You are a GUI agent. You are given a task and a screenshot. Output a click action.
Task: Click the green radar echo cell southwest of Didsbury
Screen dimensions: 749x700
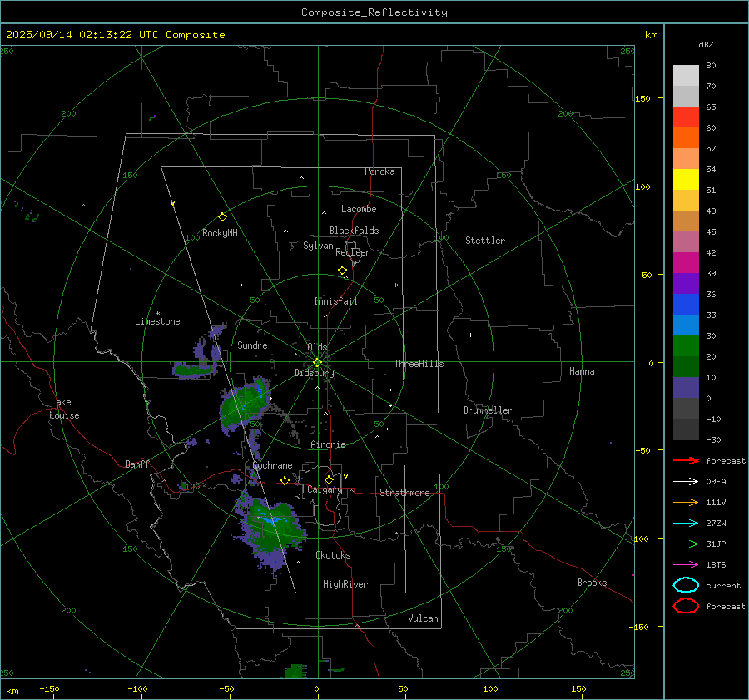click(244, 405)
